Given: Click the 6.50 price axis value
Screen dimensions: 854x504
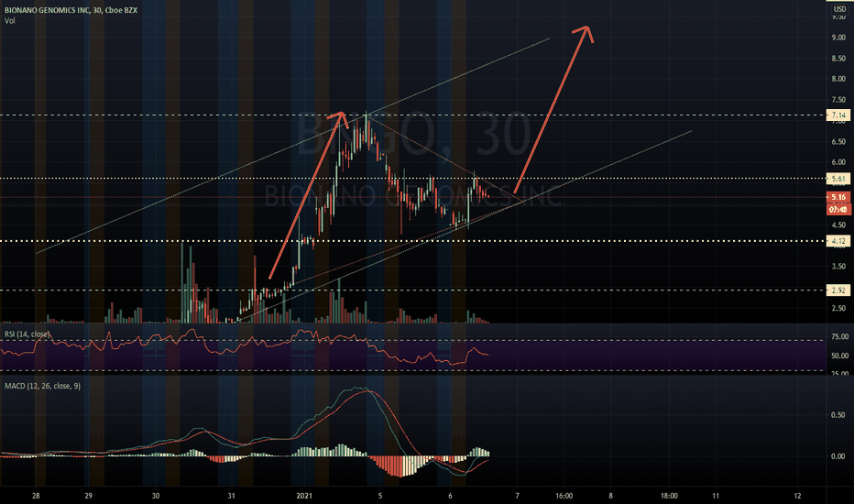Looking at the screenshot, I should point(838,142).
